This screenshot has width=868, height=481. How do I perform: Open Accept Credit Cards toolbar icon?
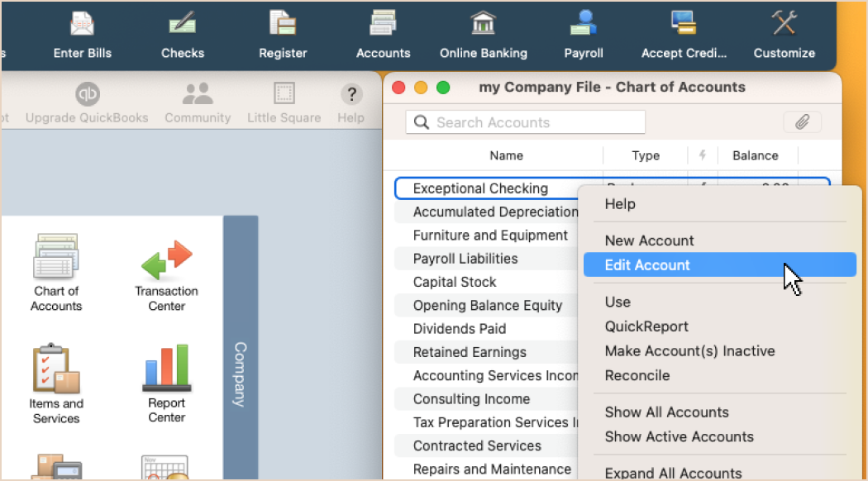point(684,35)
